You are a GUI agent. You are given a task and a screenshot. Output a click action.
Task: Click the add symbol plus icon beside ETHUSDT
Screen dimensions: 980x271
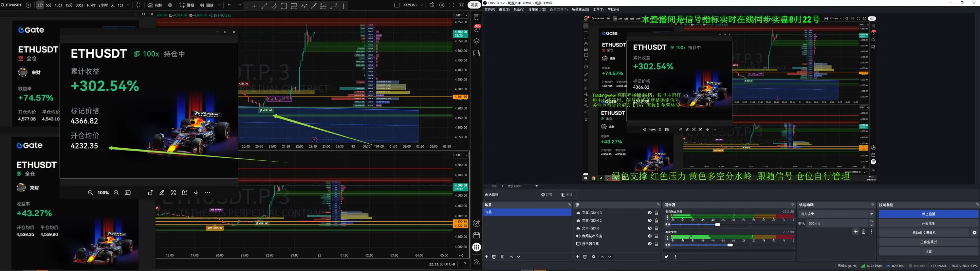28,5
